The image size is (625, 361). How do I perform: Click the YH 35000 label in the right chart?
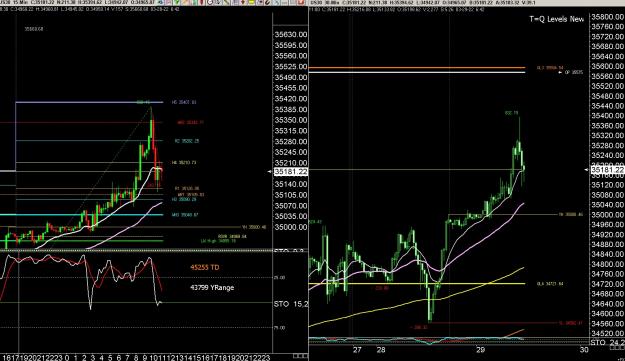click(x=570, y=215)
